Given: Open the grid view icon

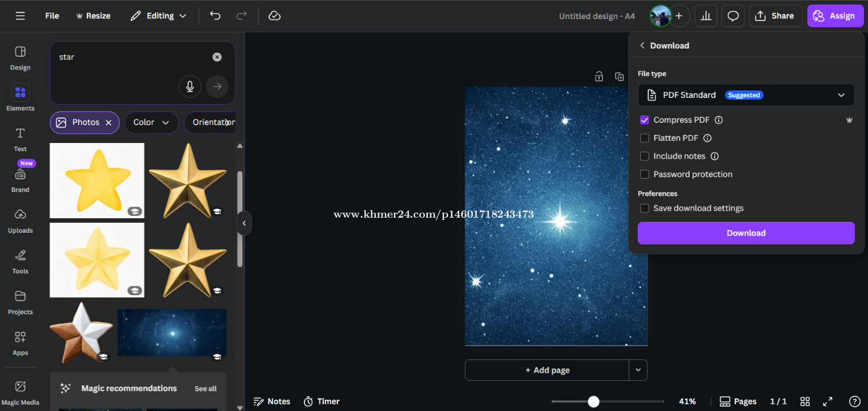Looking at the screenshot, I should click(x=805, y=401).
